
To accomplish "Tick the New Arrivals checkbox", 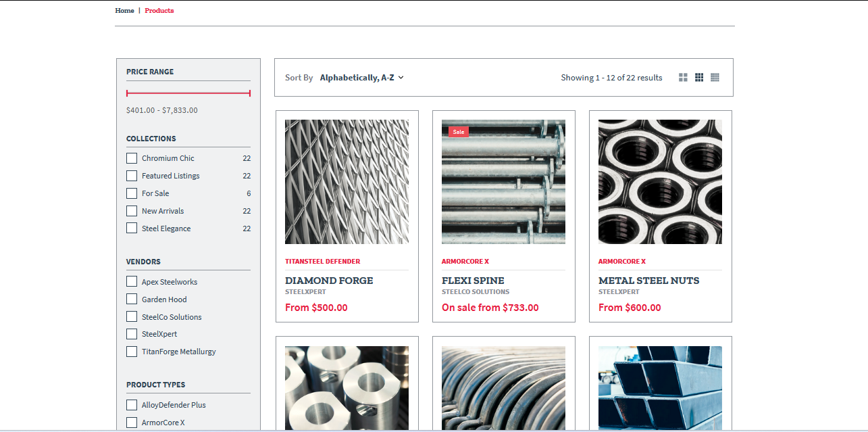I will tap(132, 211).
